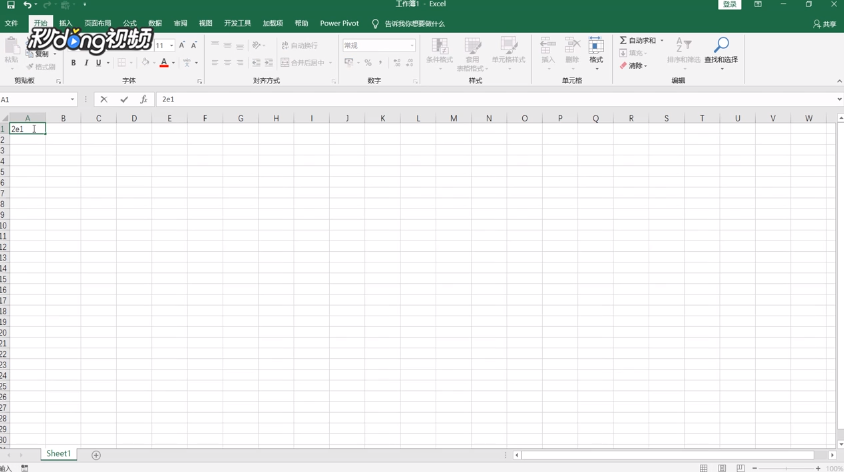
Task: Toggle Italic formatting
Action: 86,63
